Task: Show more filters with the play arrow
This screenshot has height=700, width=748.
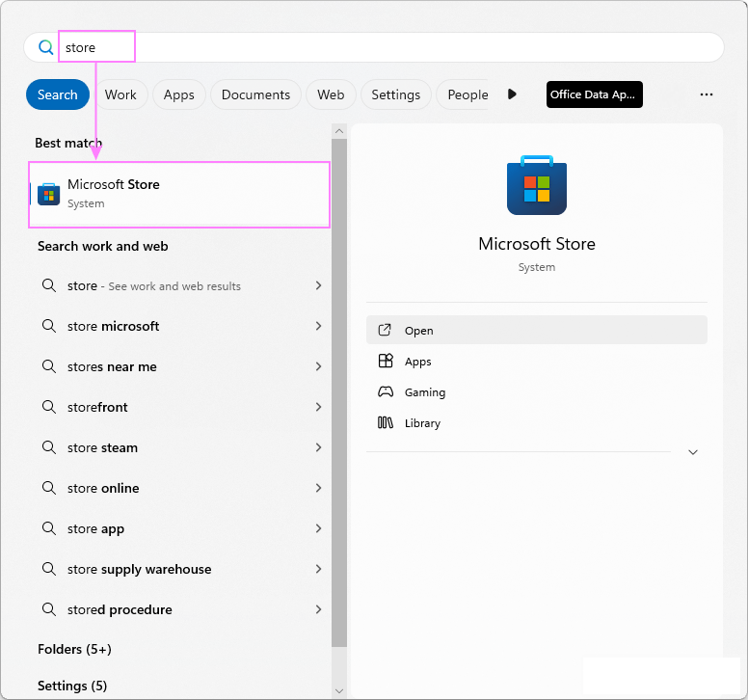Action: click(512, 94)
